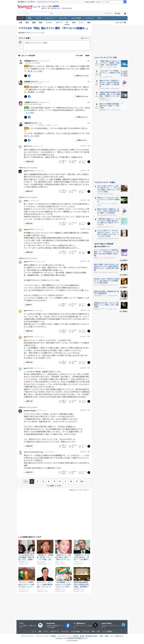This screenshot has width=144, height=644.
Task: Share 松岡宗嗣's comment on X
Action: (25, 76)
